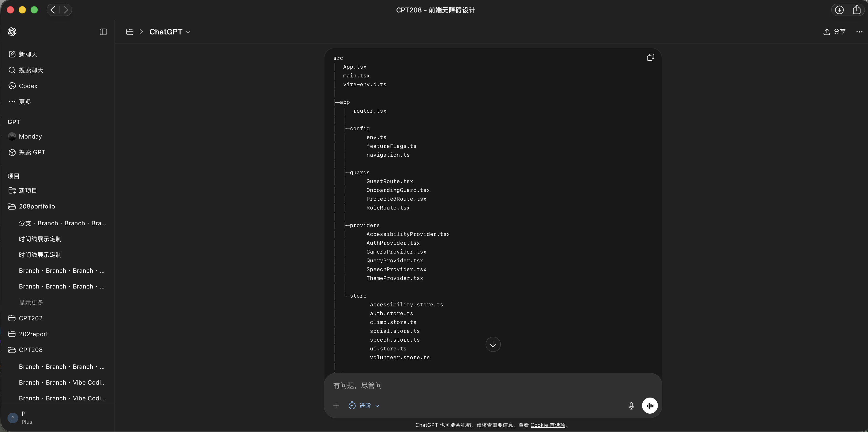Collapse the CPT208 project folder

[x=57, y=350]
